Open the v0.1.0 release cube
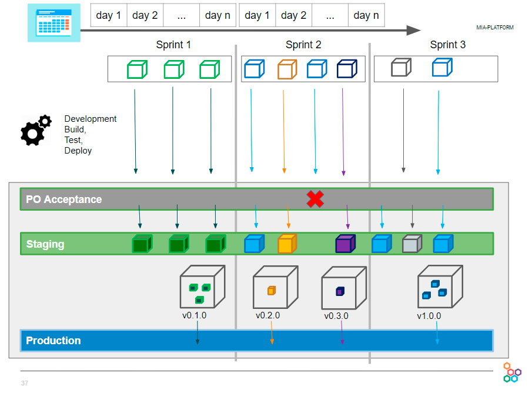The width and height of the screenshot is (532, 396). 203,287
